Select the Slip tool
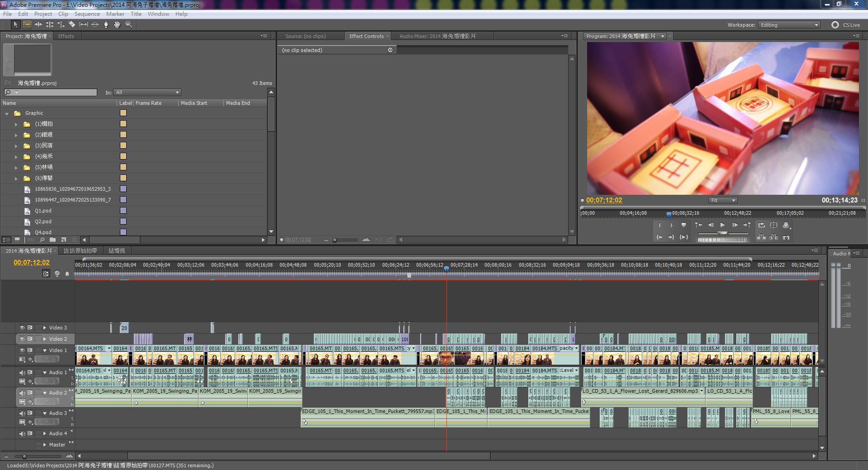Image resolution: width=868 pixels, height=470 pixels. coord(84,25)
